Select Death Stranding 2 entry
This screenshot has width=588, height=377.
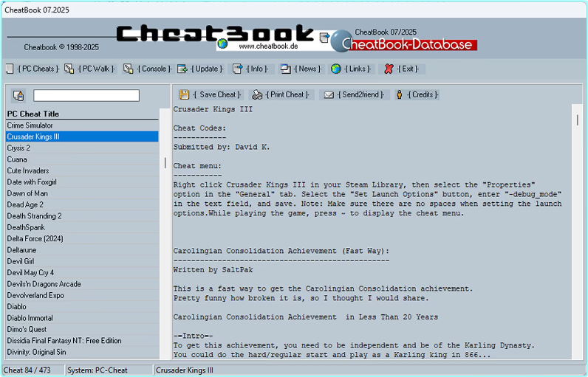pos(83,216)
